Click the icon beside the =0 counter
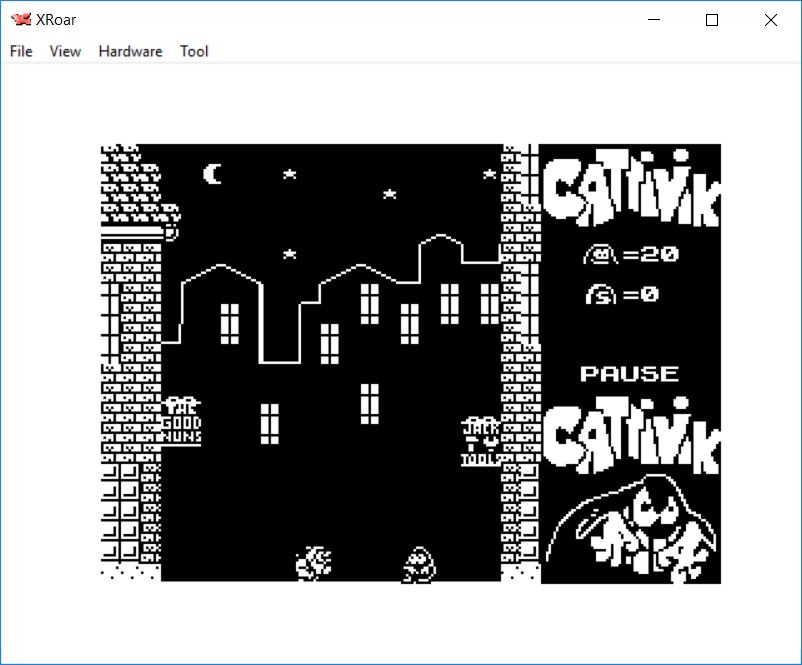This screenshot has height=665, width=802. pos(601,295)
